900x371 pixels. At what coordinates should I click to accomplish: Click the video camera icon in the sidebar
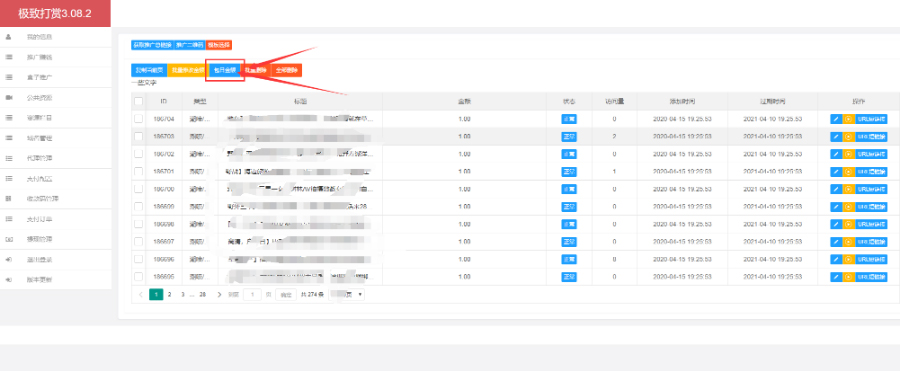pyautogui.click(x=9, y=98)
